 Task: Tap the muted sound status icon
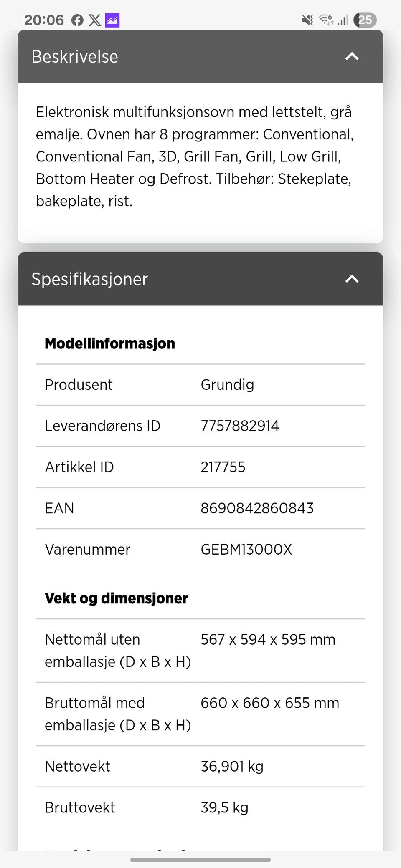pyautogui.click(x=307, y=20)
